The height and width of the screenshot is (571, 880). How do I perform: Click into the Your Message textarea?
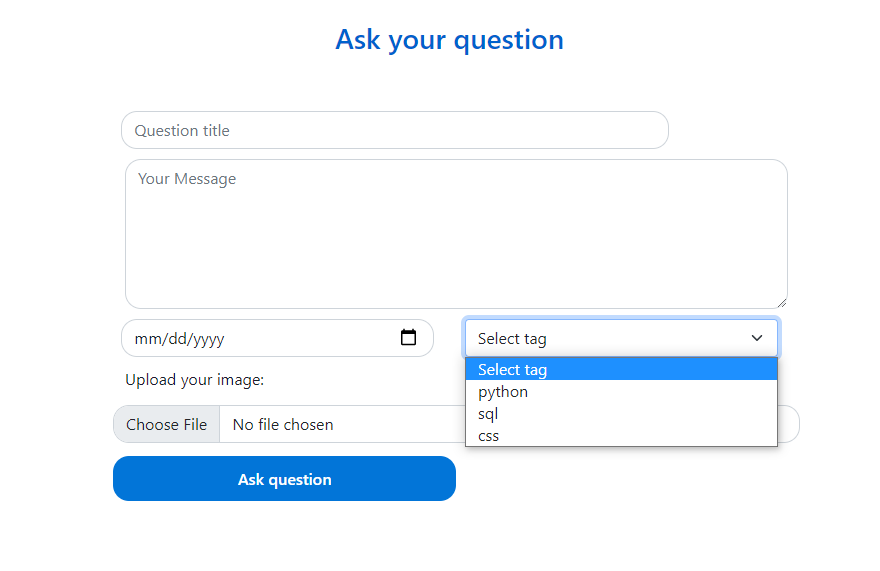point(456,234)
